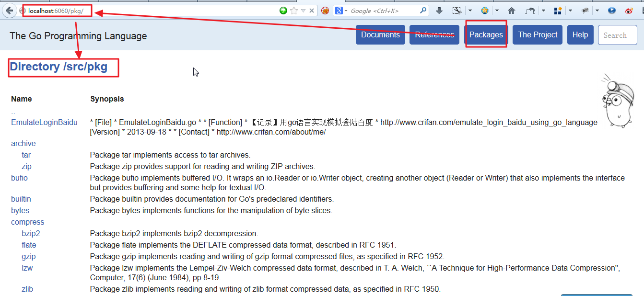Click the 'Package bytes implements functions' synopsis
Viewport: 644px width, 296px height.
point(211,210)
